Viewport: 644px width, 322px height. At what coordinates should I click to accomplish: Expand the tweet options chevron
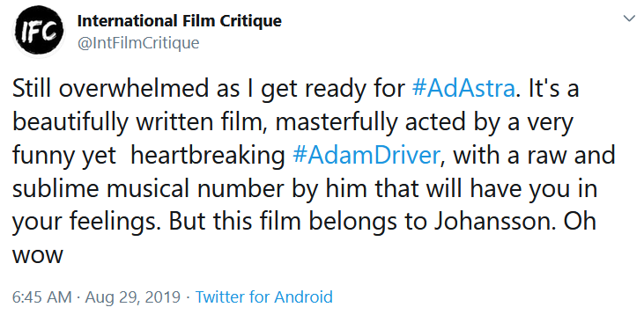tap(629, 18)
